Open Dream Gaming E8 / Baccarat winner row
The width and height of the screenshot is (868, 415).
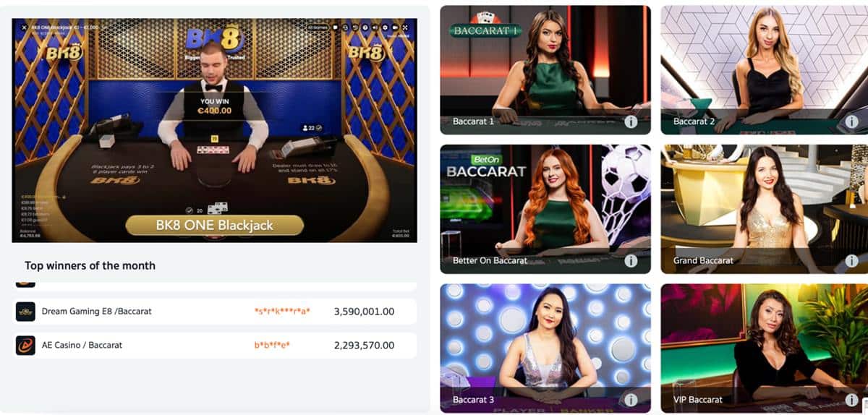click(x=216, y=311)
